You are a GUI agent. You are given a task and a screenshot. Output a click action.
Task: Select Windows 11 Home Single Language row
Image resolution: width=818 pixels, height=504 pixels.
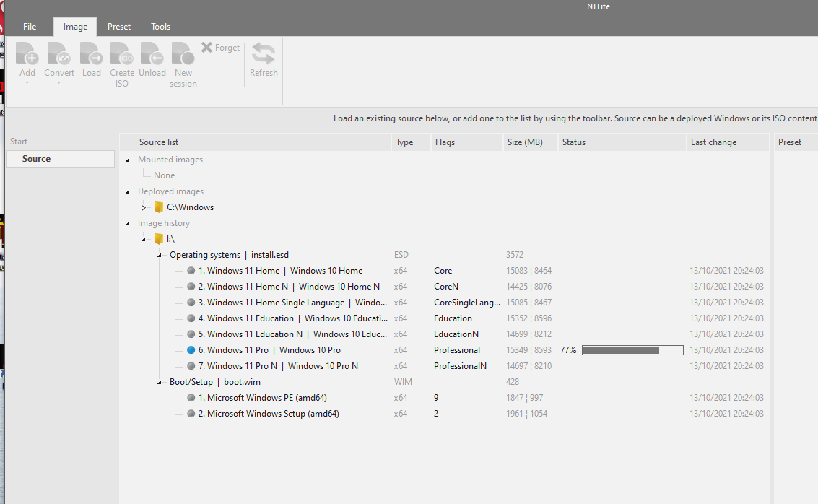[x=445, y=303]
